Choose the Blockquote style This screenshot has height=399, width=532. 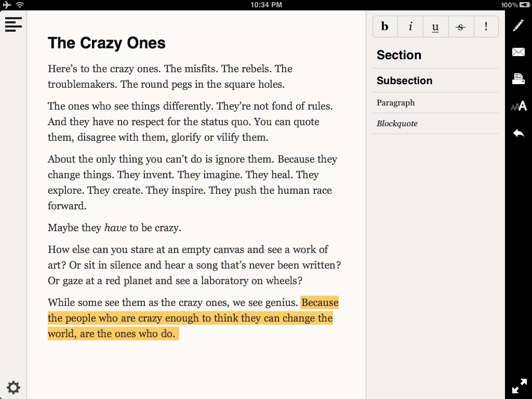click(397, 124)
